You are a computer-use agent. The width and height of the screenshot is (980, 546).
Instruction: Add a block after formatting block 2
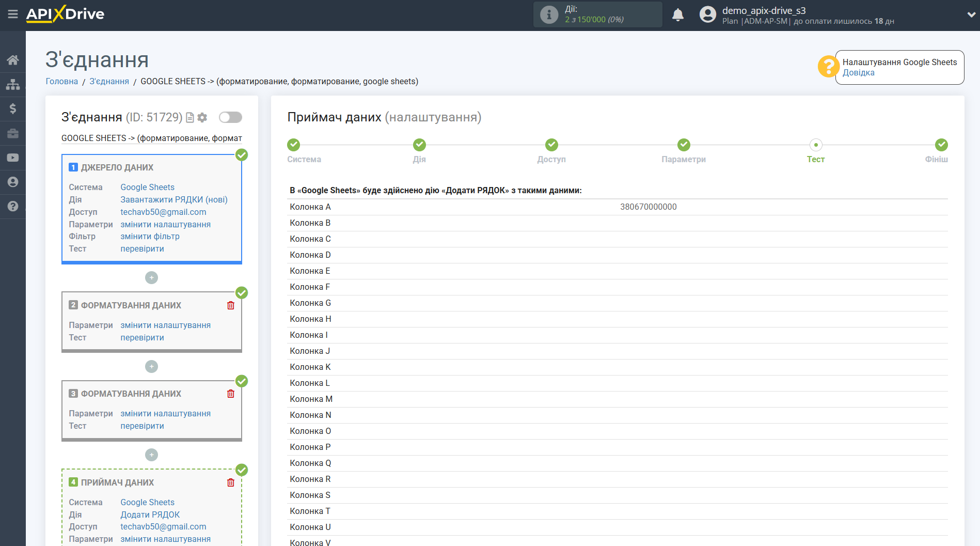click(151, 367)
